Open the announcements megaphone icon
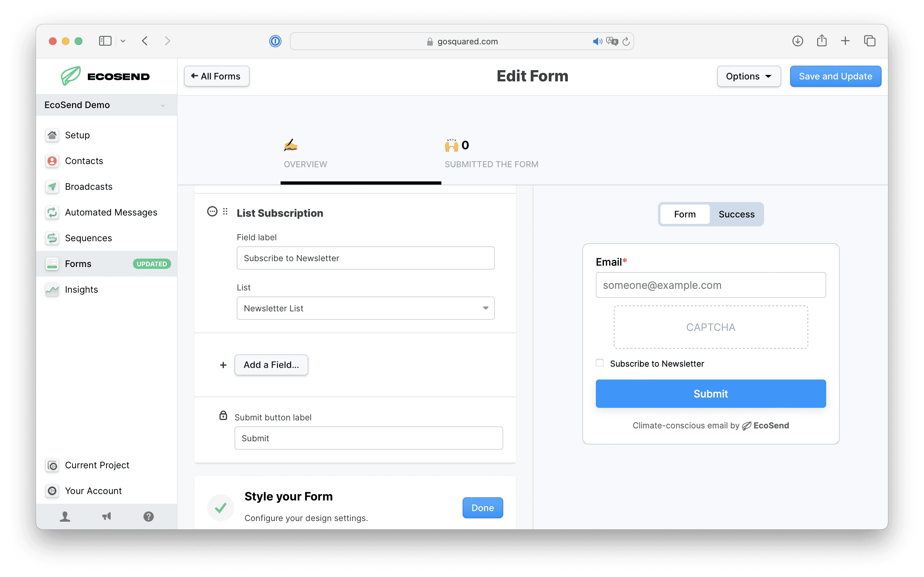The image size is (924, 577). (106, 516)
